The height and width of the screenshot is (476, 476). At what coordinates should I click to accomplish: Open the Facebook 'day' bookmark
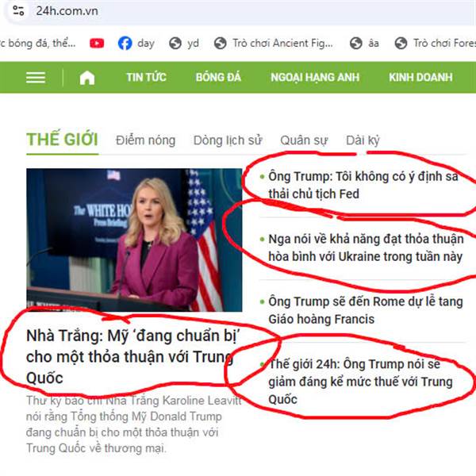pos(136,43)
